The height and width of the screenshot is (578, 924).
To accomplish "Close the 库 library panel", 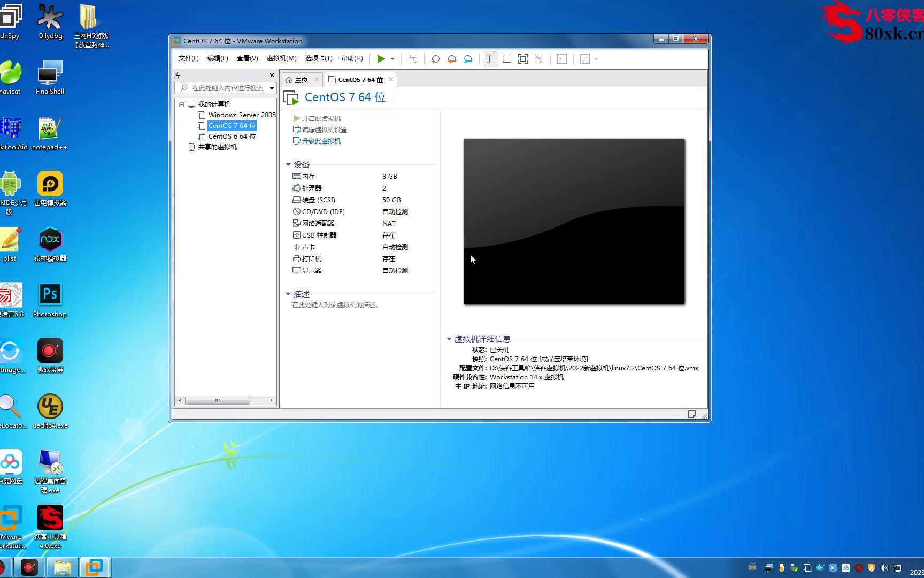I will click(x=272, y=75).
